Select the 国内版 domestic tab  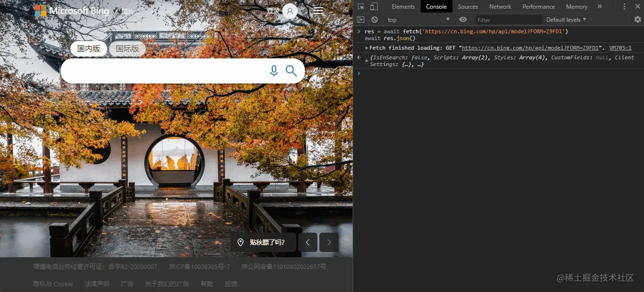pos(89,49)
